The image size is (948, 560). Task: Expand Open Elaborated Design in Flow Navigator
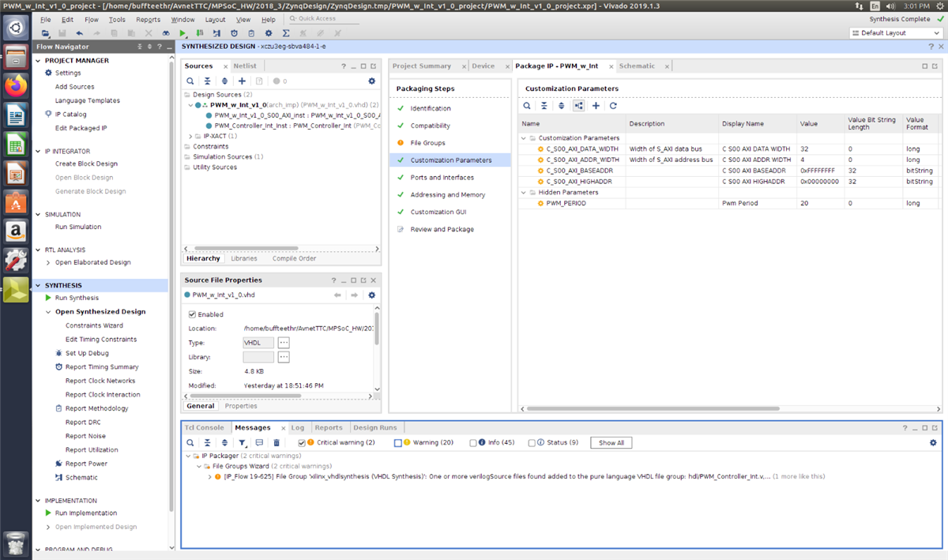[x=48, y=262]
